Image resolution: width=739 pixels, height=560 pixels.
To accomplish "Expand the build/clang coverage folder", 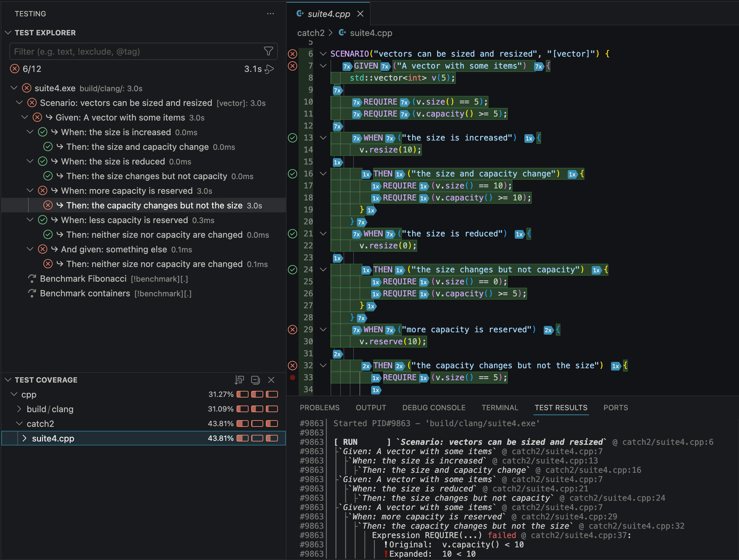I will [x=19, y=409].
